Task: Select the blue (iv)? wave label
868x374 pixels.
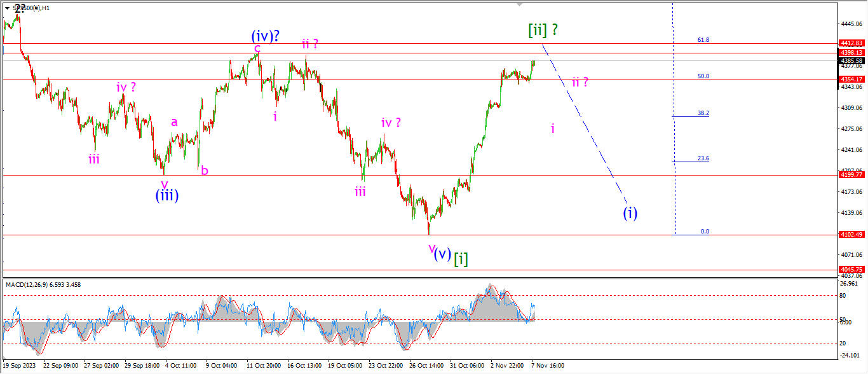Action: 266,36
